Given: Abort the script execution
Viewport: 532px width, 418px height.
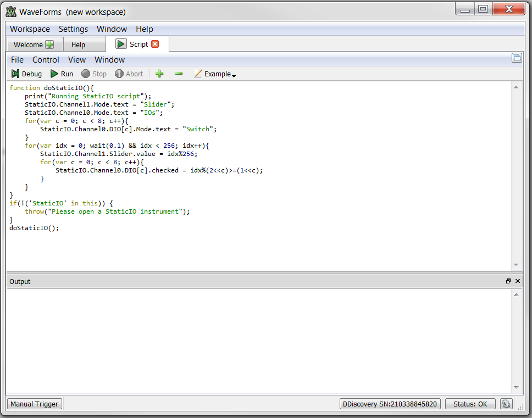Looking at the screenshot, I should click(129, 74).
